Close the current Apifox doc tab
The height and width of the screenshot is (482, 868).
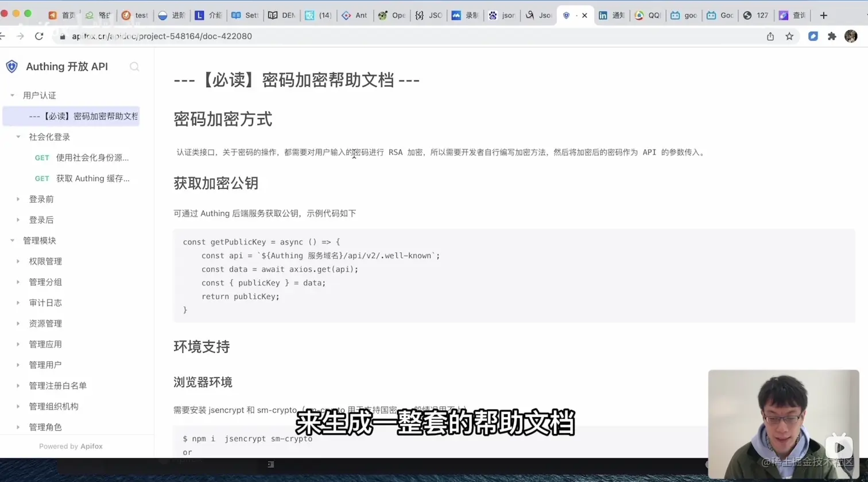[584, 16]
